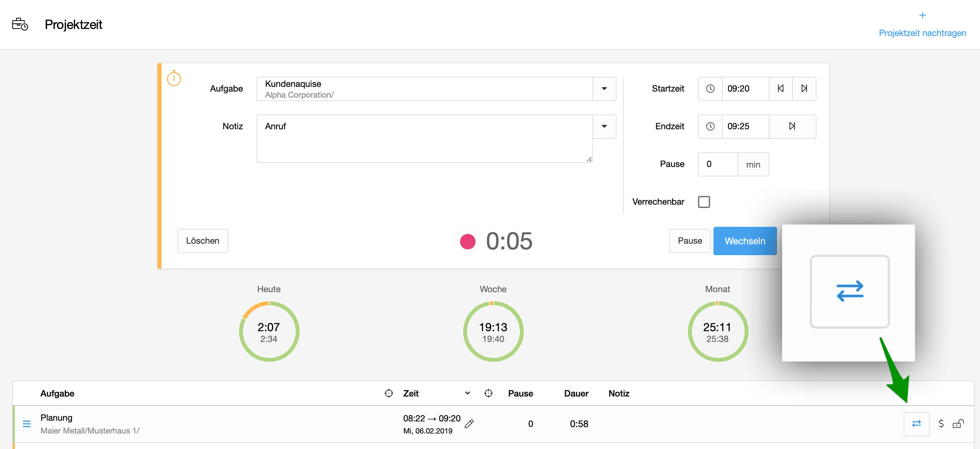The image size is (980, 449).
Task: Click the Pause minutes input field
Action: (x=718, y=164)
